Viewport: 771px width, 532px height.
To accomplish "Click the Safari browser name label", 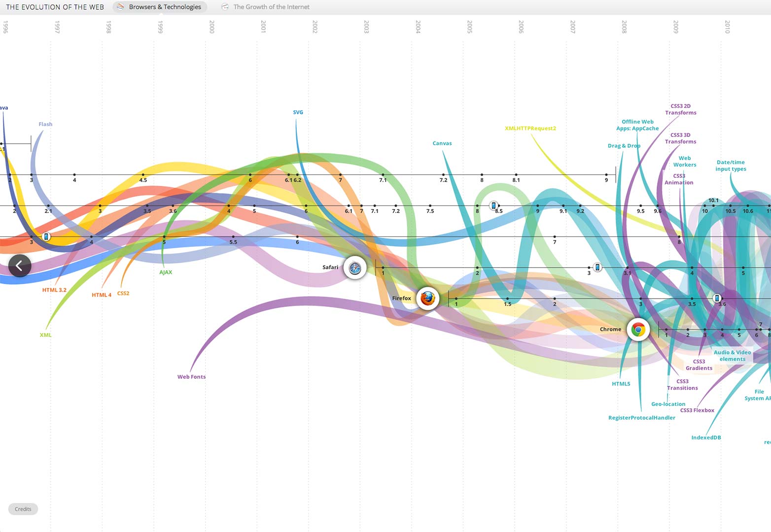I will coord(330,267).
